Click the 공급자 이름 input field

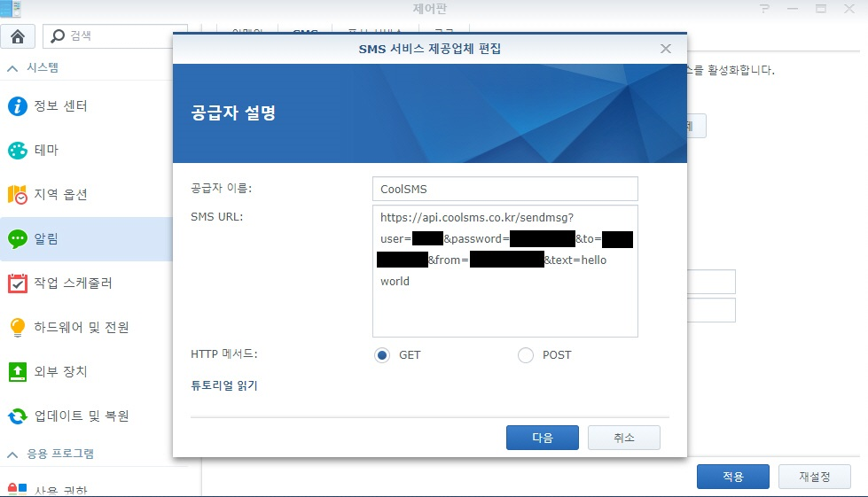(504, 189)
